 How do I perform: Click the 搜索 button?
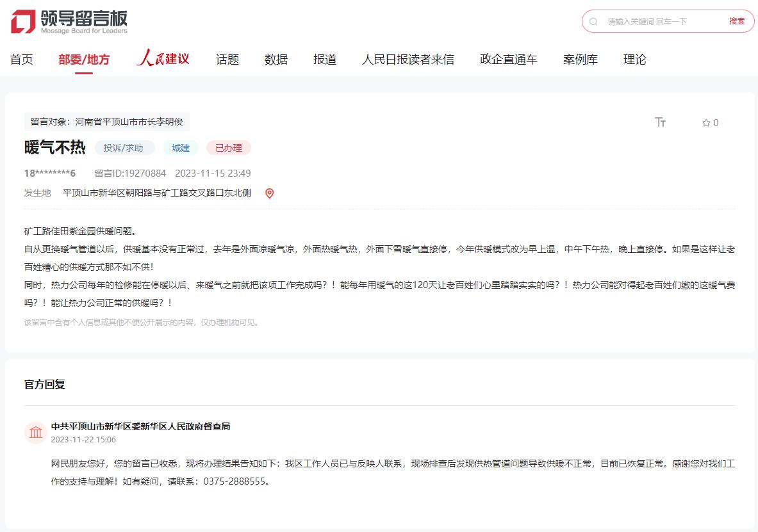tap(737, 21)
